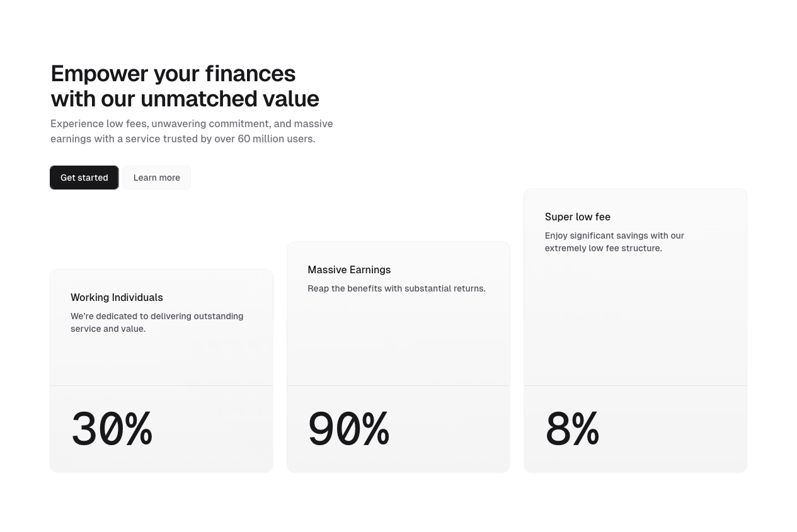Image resolution: width=797 pixels, height=532 pixels.
Task: Open the Learn more button
Action: click(157, 178)
